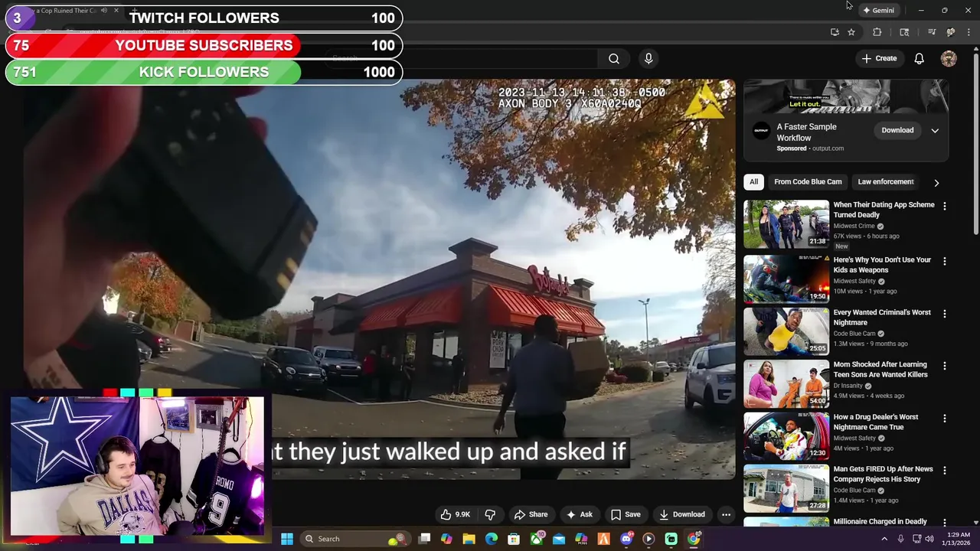Open Chrome media controls icon
Screen dimensions: 980x551
(932, 32)
